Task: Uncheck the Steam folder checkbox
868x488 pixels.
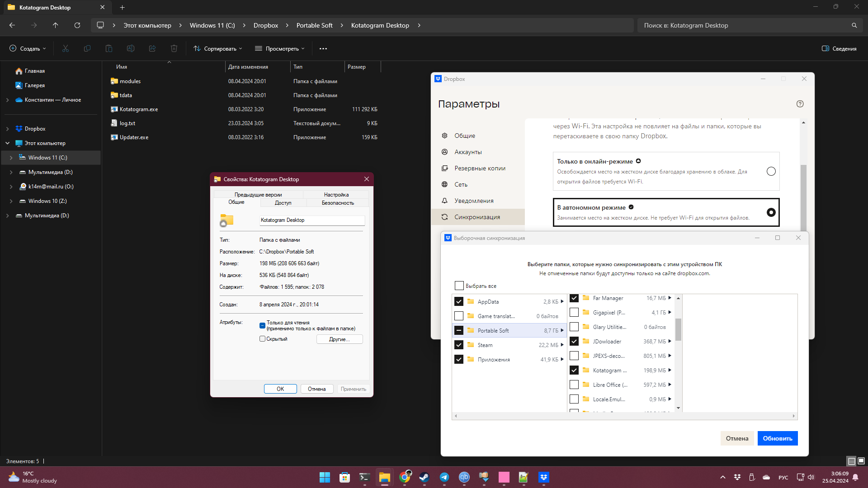Action: coord(459,345)
